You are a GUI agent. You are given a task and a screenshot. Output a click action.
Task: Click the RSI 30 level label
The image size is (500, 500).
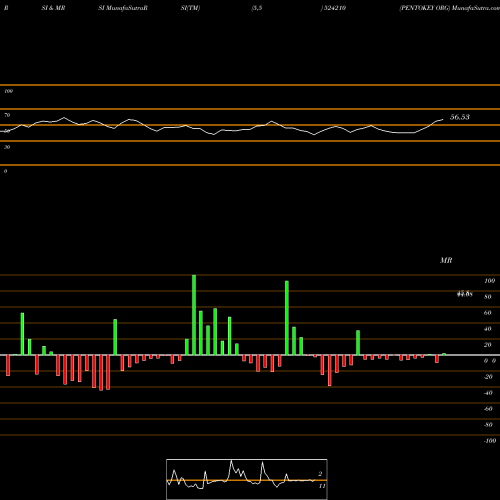[x=7, y=147]
